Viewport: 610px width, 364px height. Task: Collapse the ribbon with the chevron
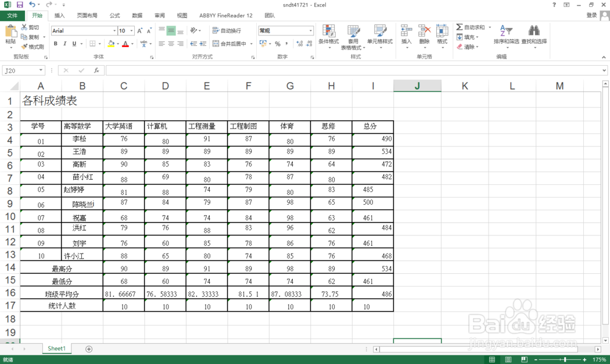pyautogui.click(x=604, y=57)
